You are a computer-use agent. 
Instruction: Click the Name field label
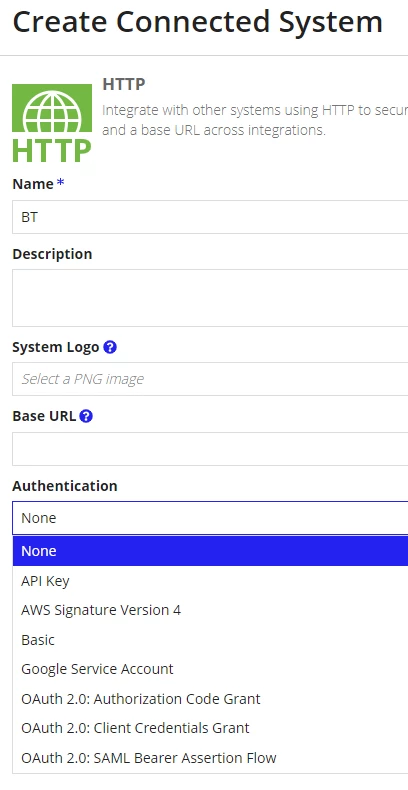click(x=33, y=184)
